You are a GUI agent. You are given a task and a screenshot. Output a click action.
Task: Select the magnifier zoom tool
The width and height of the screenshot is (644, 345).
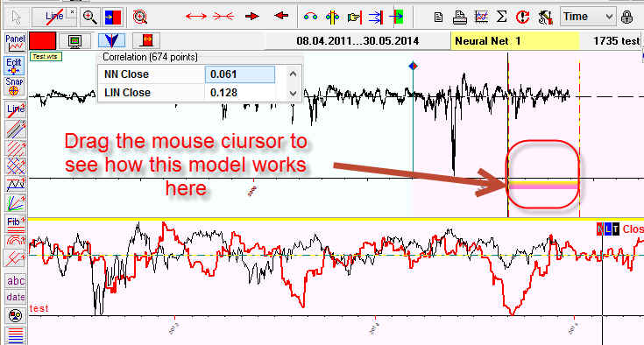89,17
